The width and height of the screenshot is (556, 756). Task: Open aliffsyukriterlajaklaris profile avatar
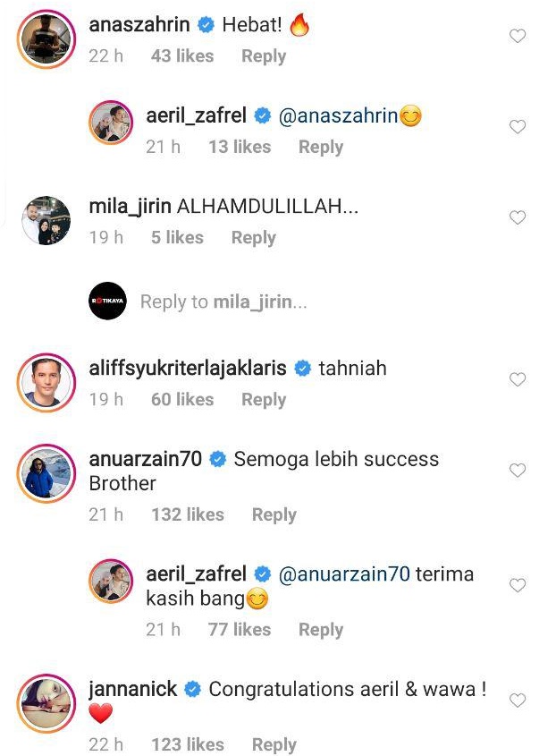coord(46,383)
